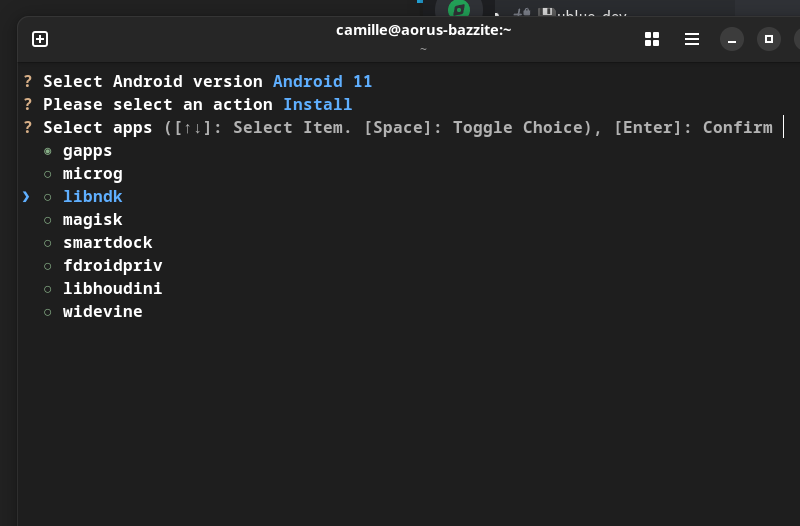Viewport: 800px width, 526px height.
Task: Open a new terminal tab
Action: click(40, 39)
